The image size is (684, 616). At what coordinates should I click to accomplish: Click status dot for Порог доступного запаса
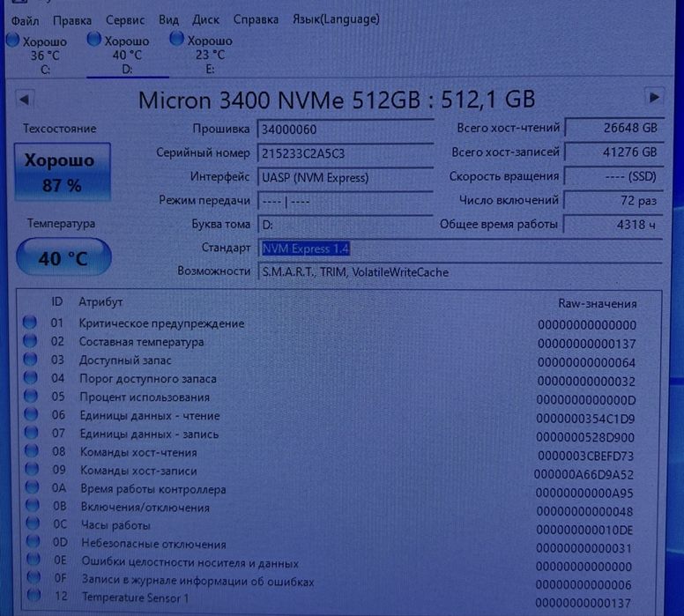point(31,377)
